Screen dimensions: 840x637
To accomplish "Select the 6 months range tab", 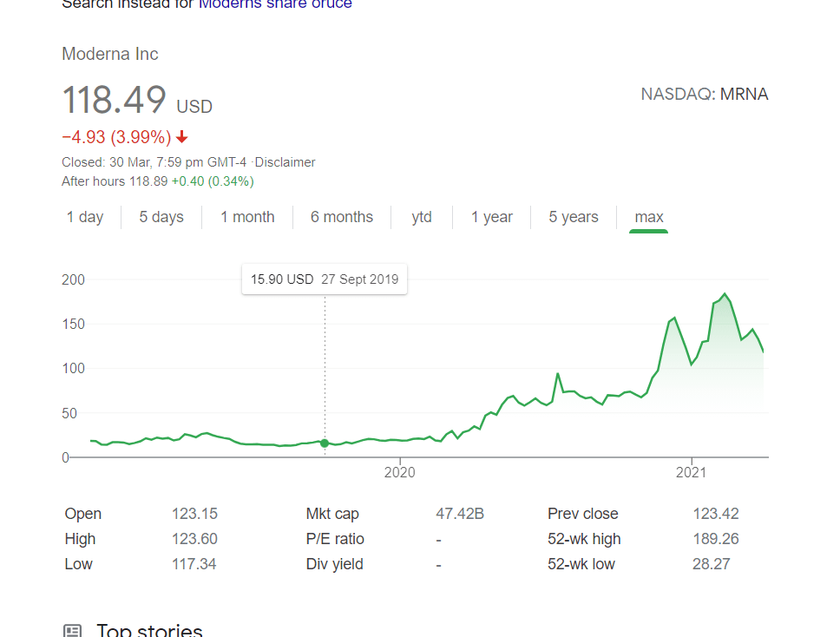I will pyautogui.click(x=342, y=217).
